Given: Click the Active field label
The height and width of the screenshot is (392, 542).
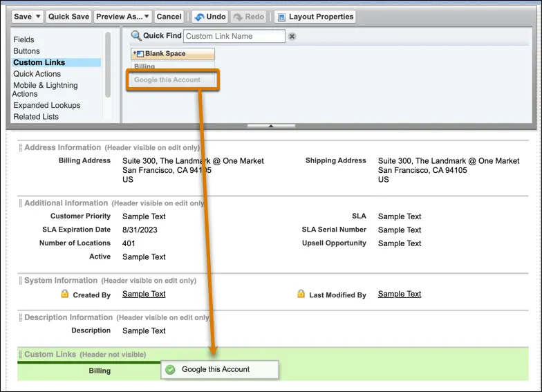Looking at the screenshot, I should pos(100,257).
